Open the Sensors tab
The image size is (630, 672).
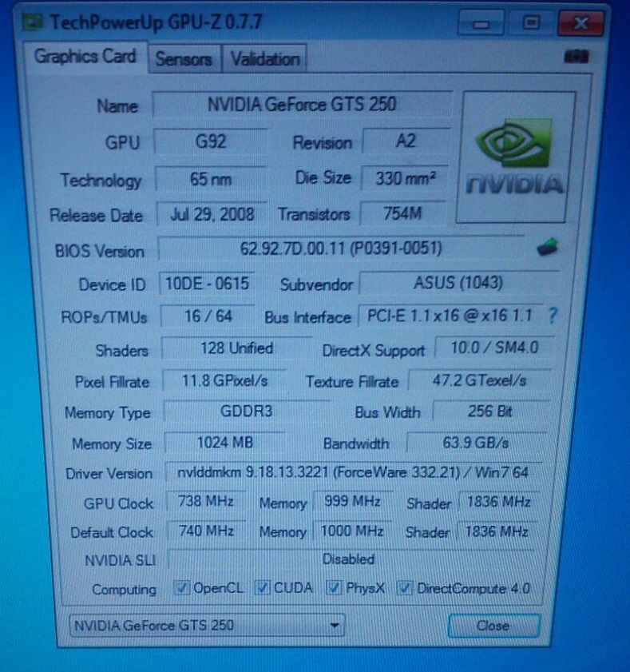pos(184,58)
